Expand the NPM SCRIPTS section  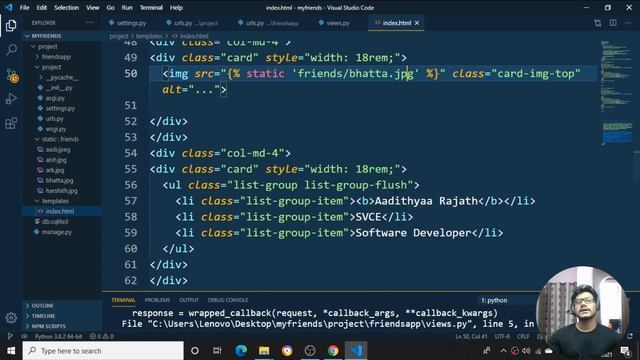click(x=48, y=326)
